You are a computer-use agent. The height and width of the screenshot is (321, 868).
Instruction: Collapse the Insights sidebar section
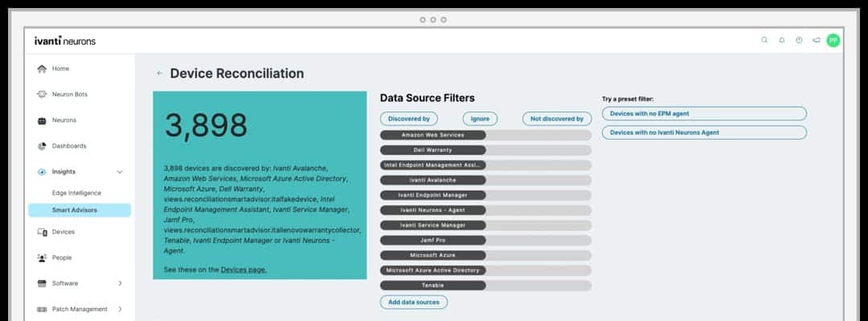point(120,172)
